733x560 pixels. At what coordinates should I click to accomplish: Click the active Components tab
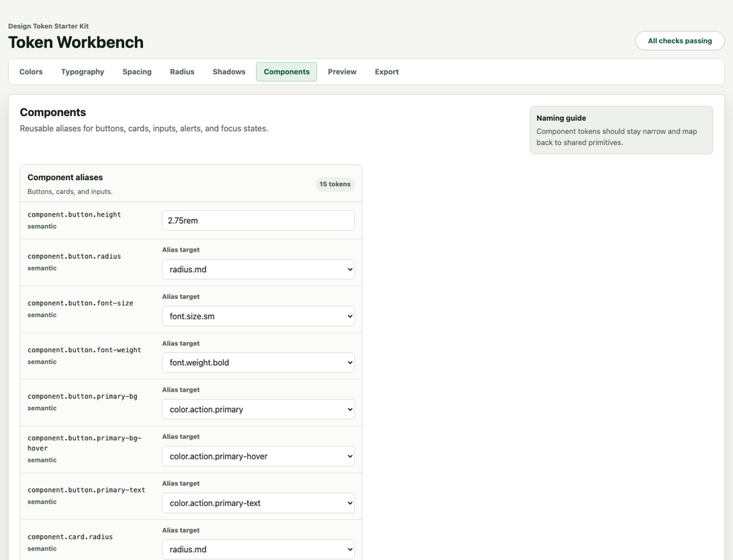coord(287,72)
